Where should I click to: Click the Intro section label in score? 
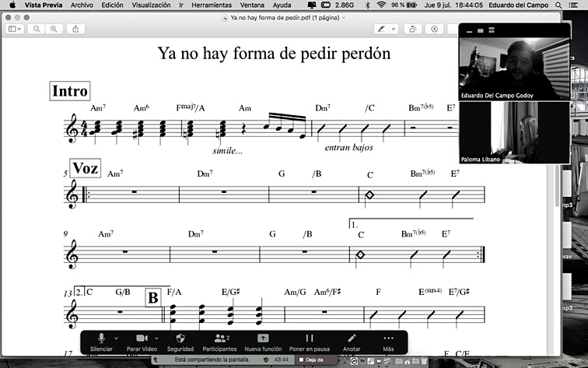[70, 91]
